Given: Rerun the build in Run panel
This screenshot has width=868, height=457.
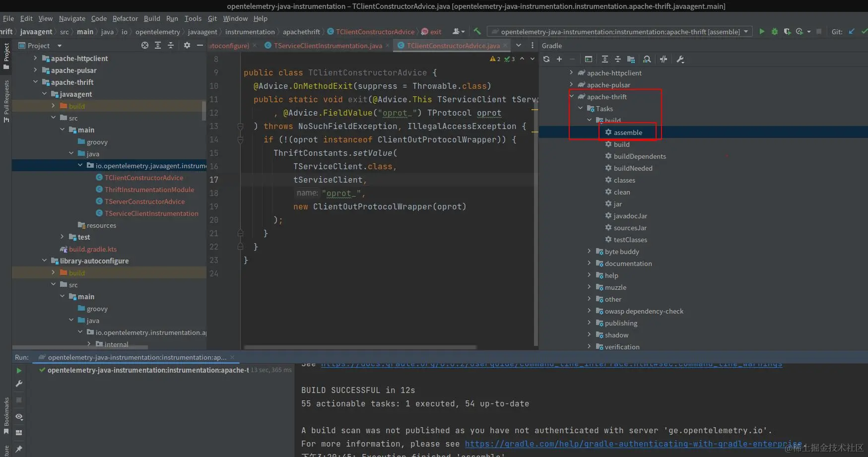Looking at the screenshot, I should point(19,371).
